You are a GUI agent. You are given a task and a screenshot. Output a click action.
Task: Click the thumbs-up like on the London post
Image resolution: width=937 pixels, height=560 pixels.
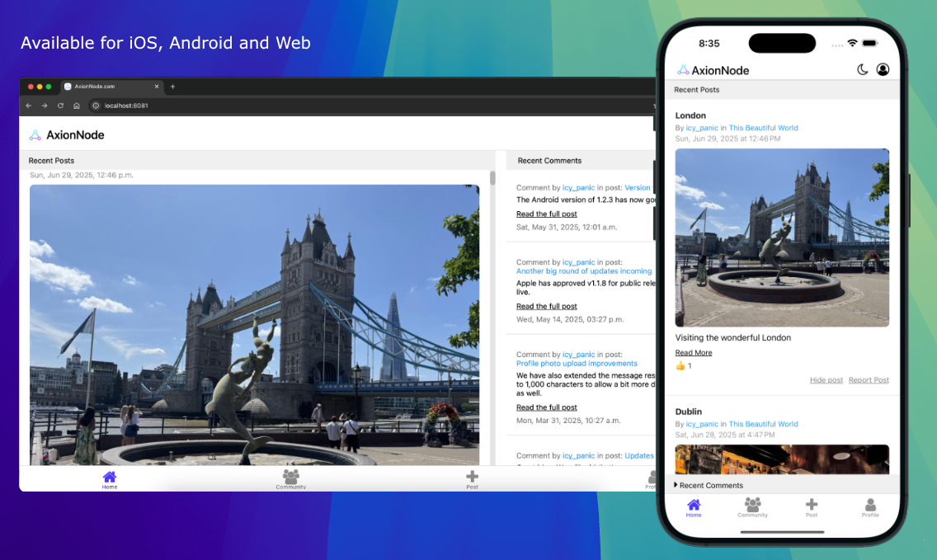coord(680,365)
